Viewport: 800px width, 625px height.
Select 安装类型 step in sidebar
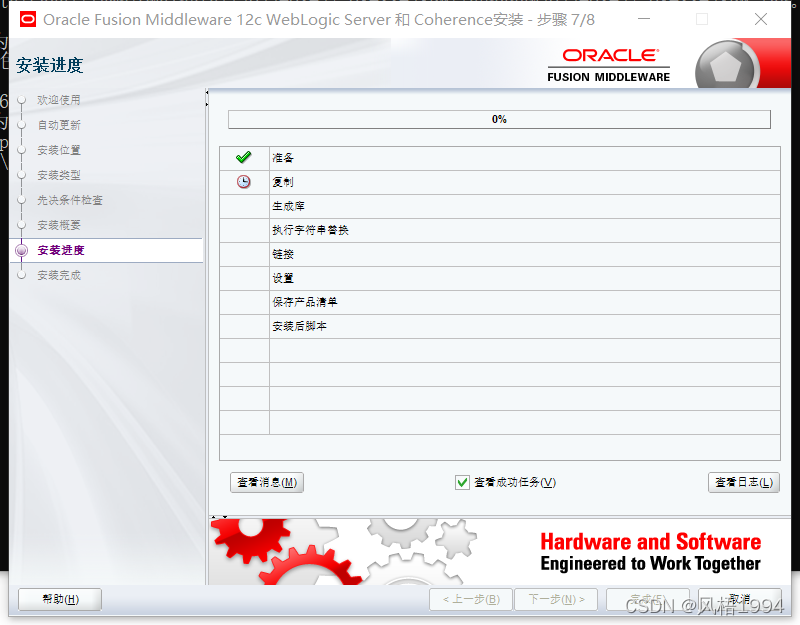click(x=59, y=175)
